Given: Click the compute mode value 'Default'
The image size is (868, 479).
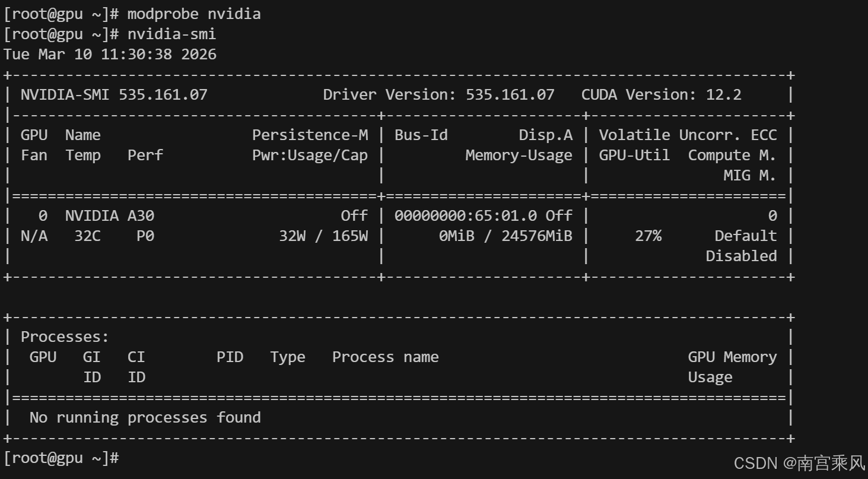Looking at the screenshot, I should pos(746,236).
